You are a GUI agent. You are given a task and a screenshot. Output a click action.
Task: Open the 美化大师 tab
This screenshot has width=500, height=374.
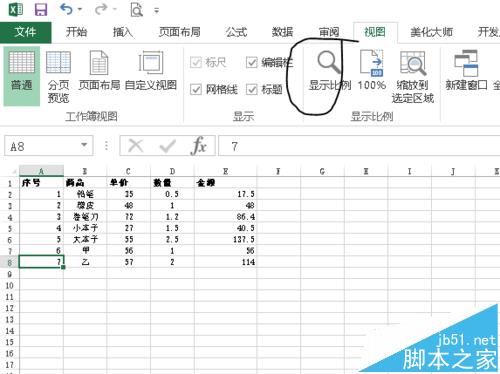click(431, 32)
